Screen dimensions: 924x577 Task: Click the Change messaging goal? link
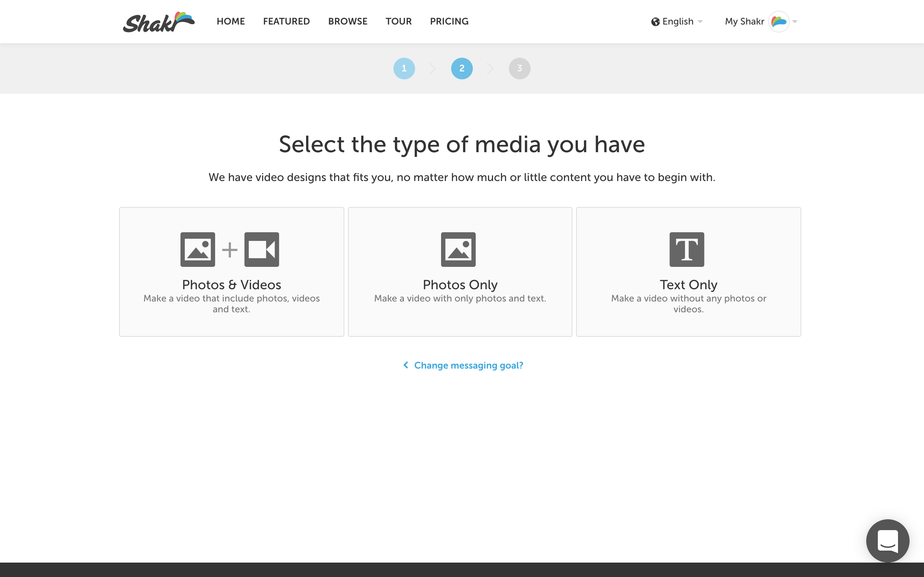(x=468, y=365)
